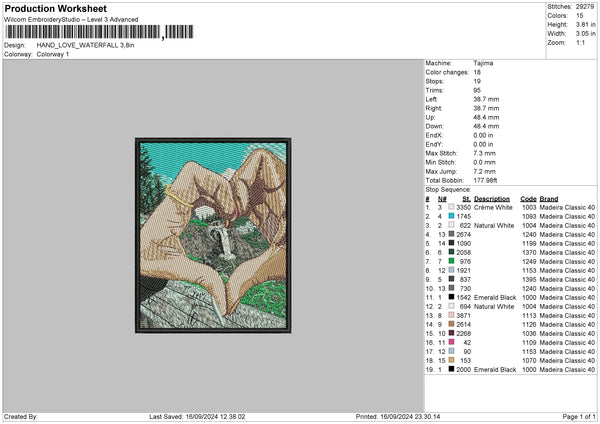Image resolution: width=600 pixels, height=424 pixels.
Task: Select stitch count "2000" in stop 19
Action: (x=463, y=369)
